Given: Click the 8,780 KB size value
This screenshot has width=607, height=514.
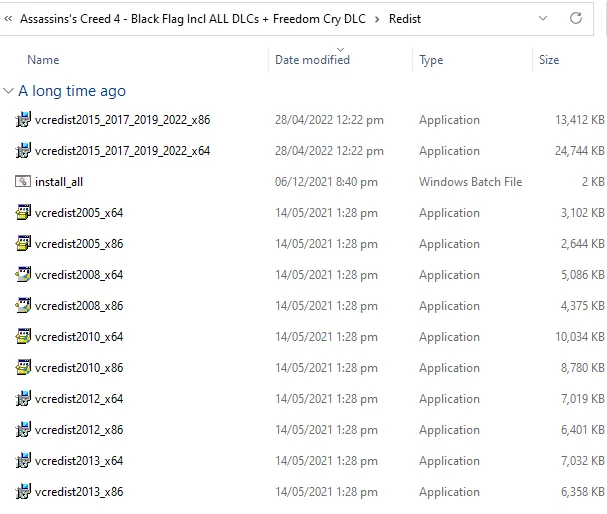Looking at the screenshot, I should [583, 368].
